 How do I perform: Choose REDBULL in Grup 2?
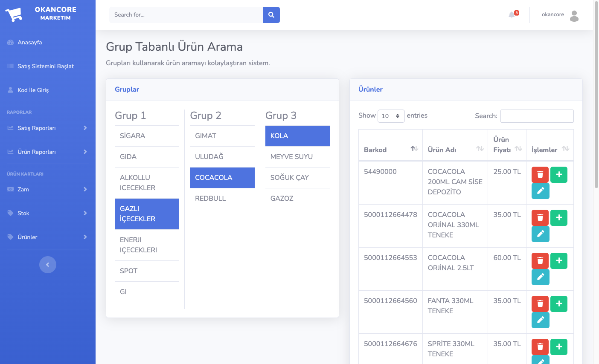(222, 199)
